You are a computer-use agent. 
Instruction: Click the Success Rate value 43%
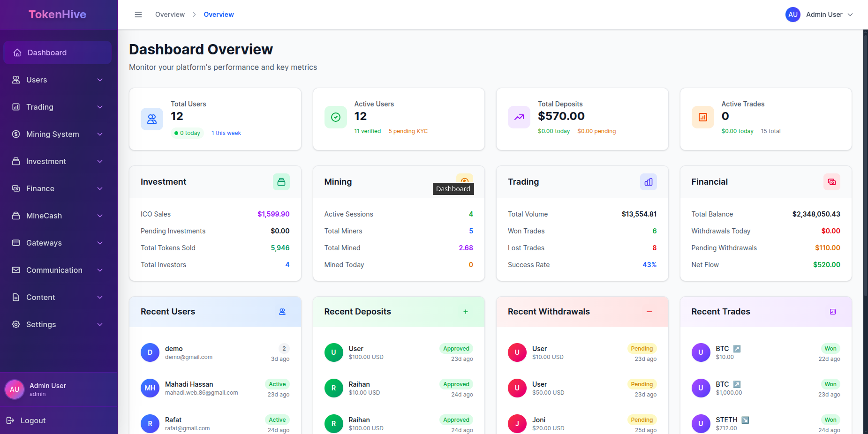point(649,265)
